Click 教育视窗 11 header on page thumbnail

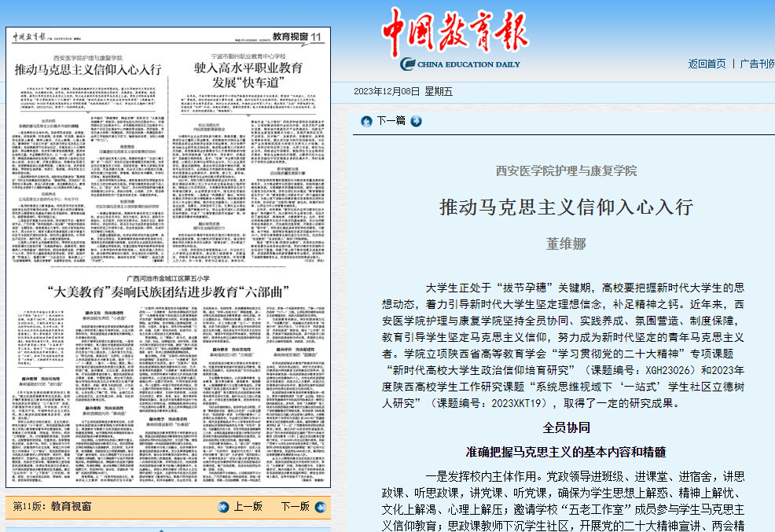296,37
